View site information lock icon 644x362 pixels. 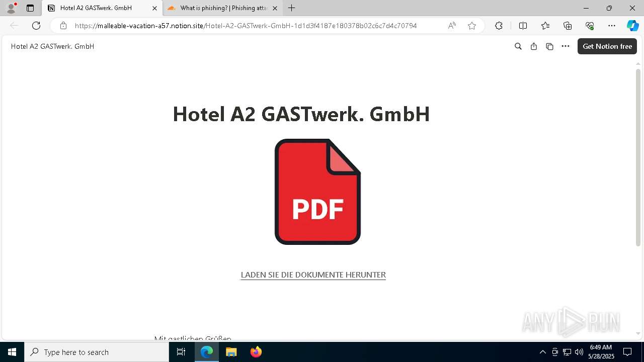coord(63,26)
